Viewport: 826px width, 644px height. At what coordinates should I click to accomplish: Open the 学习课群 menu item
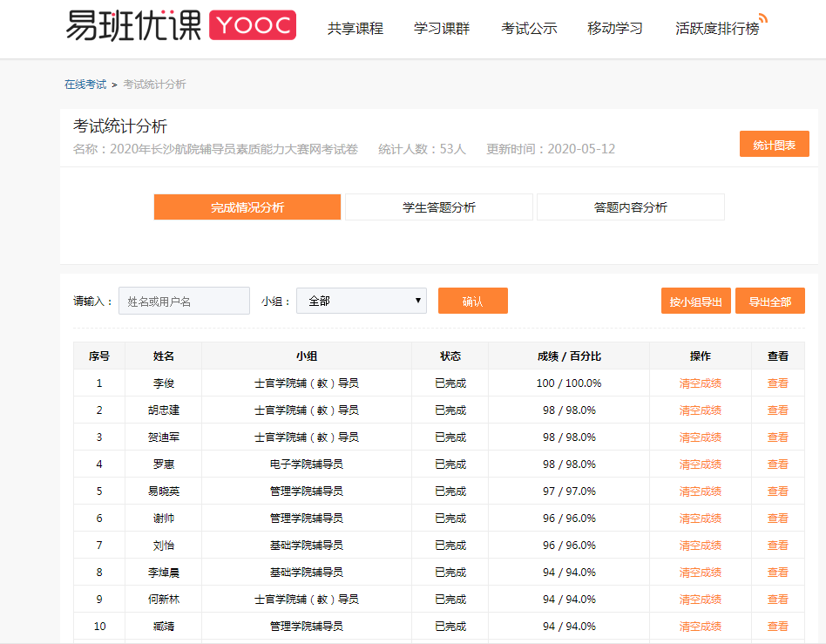(442, 29)
